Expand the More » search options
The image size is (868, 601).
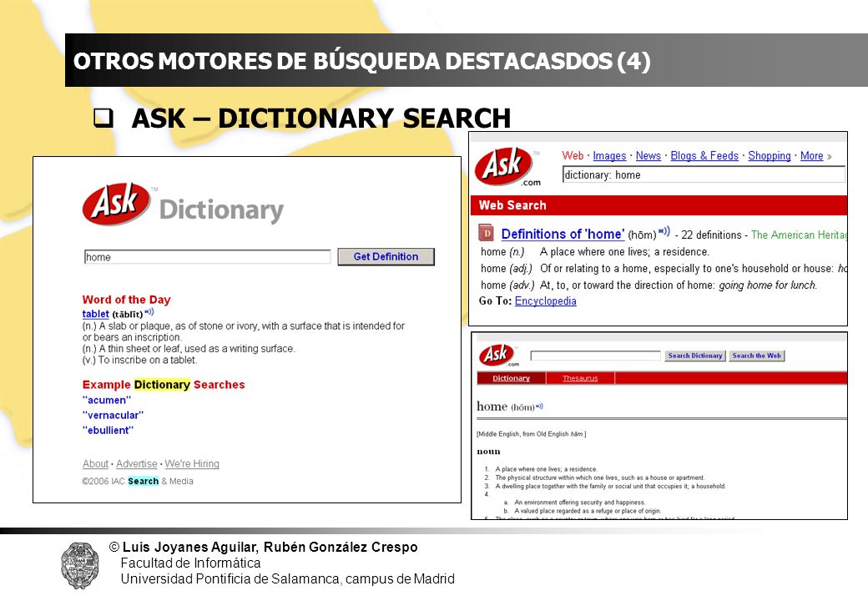816,156
